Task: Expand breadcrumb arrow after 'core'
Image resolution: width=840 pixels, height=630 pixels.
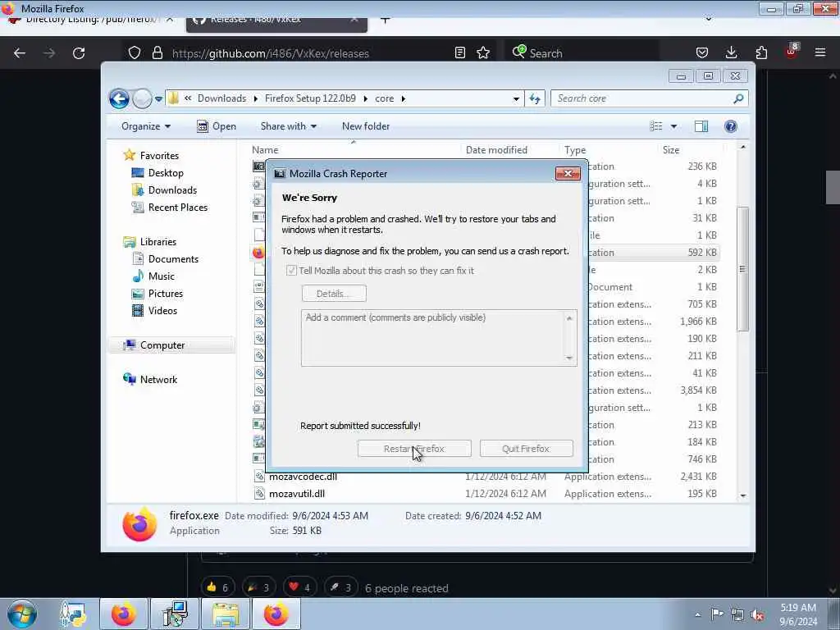Action: [x=404, y=98]
